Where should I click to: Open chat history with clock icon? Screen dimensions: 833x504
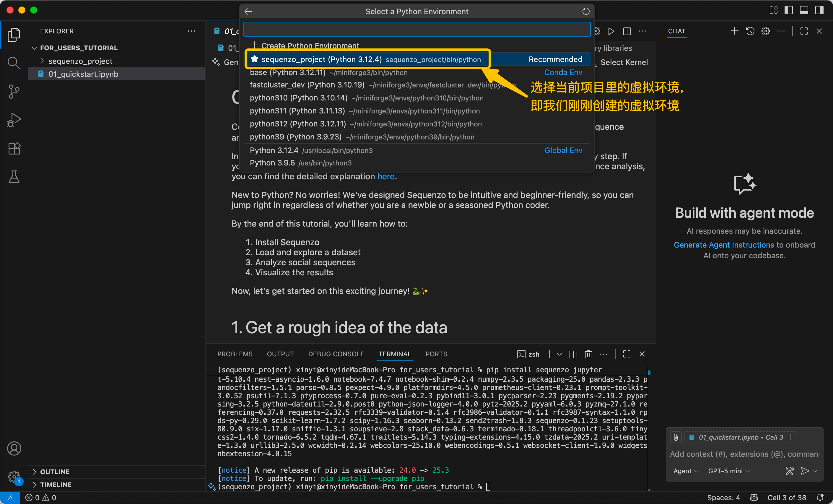(750, 31)
